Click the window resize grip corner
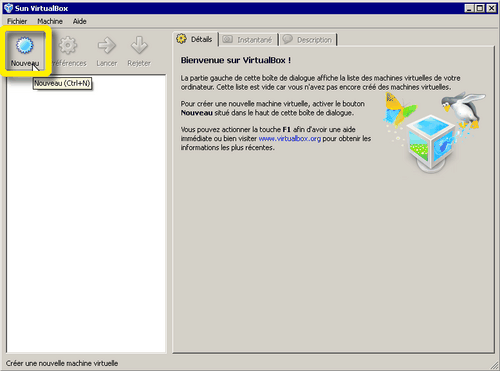The image size is (500, 371). pyautogui.click(x=494, y=365)
